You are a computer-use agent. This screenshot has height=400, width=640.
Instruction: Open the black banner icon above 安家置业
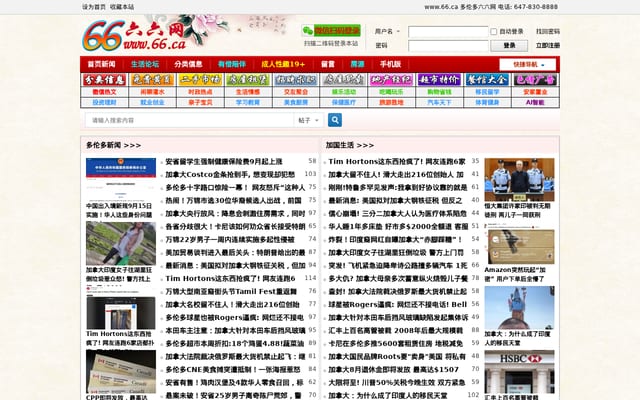pos(535,80)
